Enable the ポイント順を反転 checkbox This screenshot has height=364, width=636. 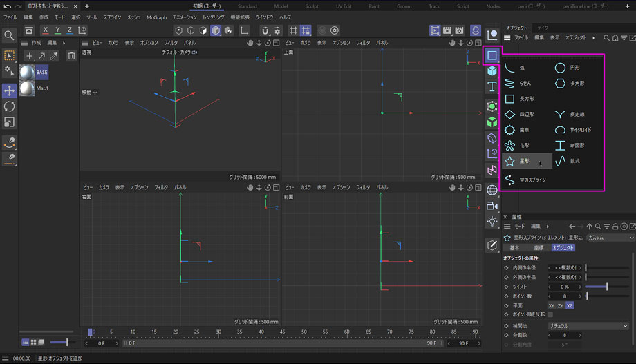(550, 314)
